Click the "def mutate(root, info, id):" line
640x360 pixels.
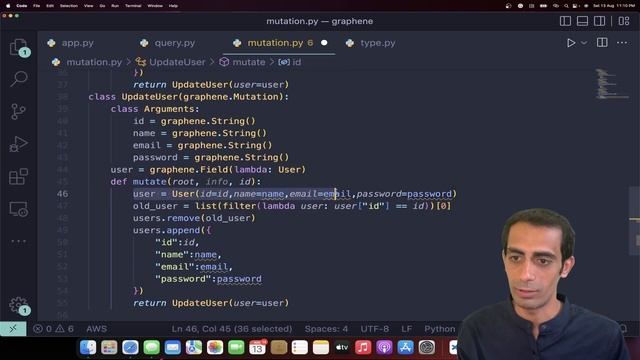pos(186,182)
